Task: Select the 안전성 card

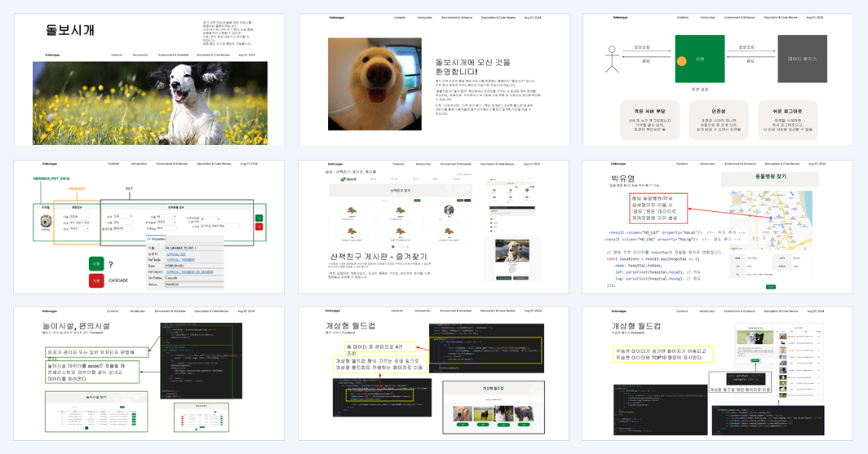Action: (719, 120)
